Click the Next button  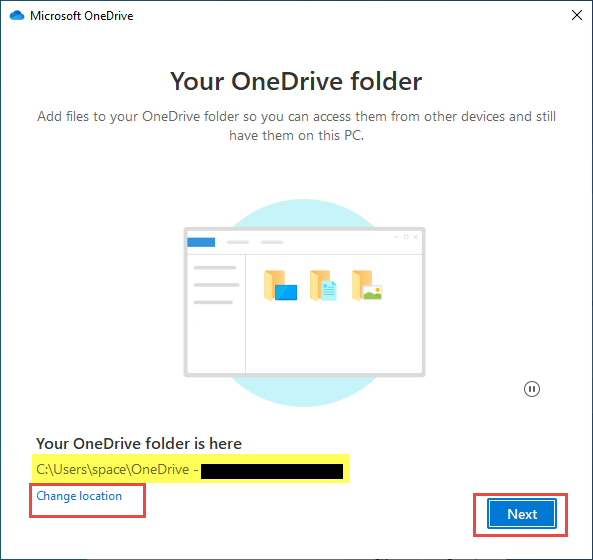[522, 514]
